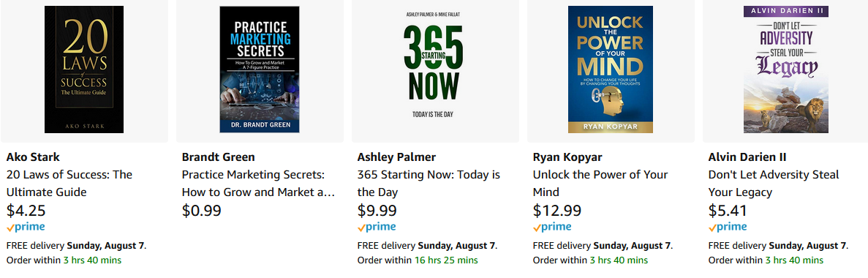The height and width of the screenshot is (278, 868).
Task: Open the Practice Marketing Secrets title link
Action: [259, 184]
